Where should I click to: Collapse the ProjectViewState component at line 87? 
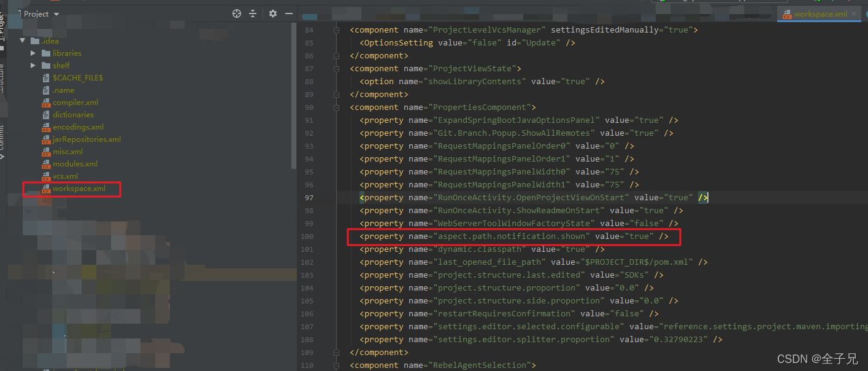tap(336, 68)
